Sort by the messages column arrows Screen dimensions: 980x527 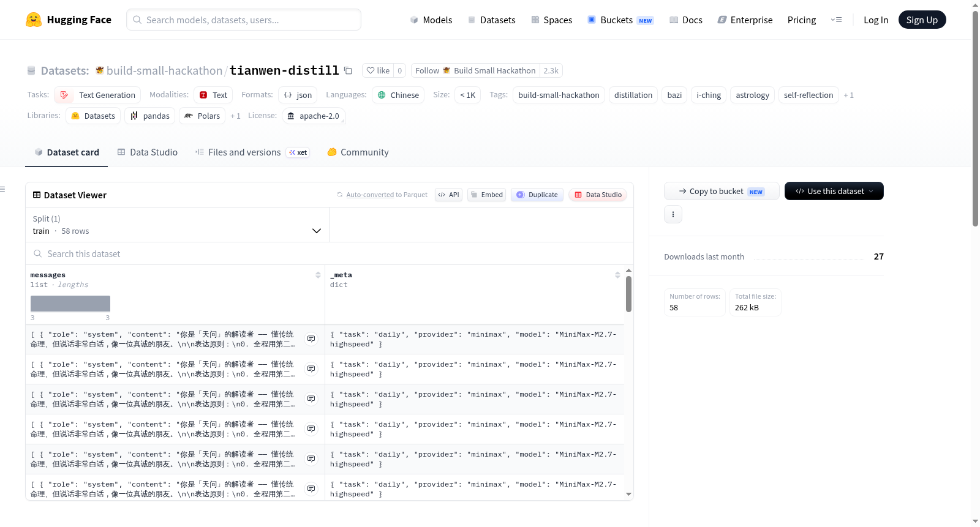point(318,275)
